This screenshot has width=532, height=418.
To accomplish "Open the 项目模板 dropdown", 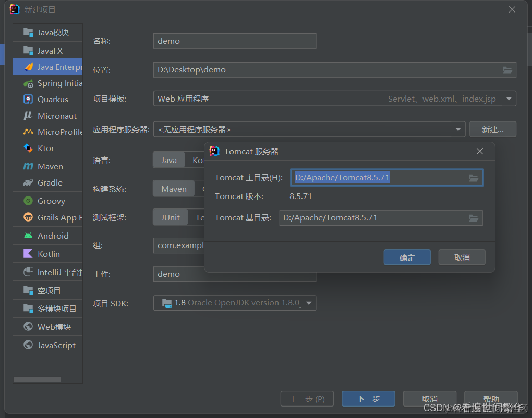I will [x=509, y=99].
